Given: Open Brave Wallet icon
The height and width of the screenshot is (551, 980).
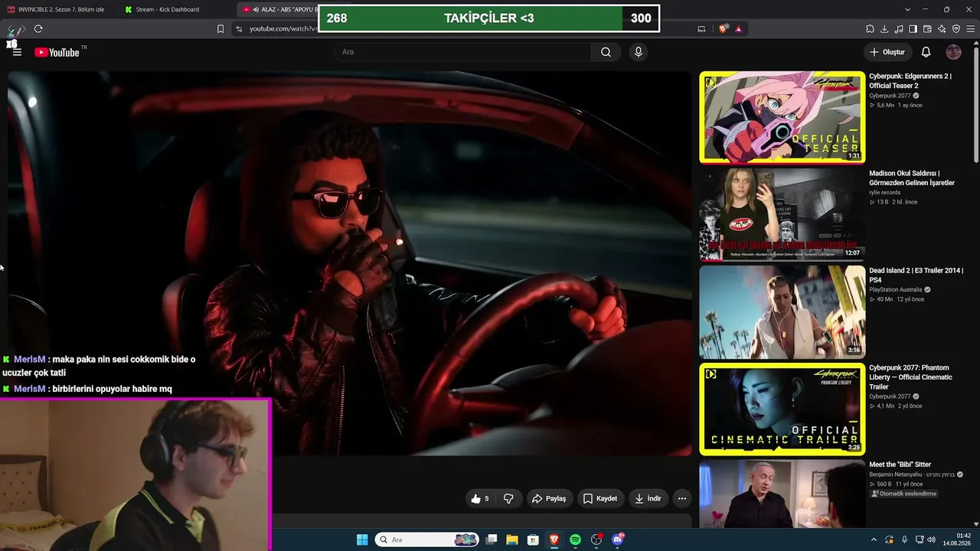Looking at the screenshot, I should 927,29.
